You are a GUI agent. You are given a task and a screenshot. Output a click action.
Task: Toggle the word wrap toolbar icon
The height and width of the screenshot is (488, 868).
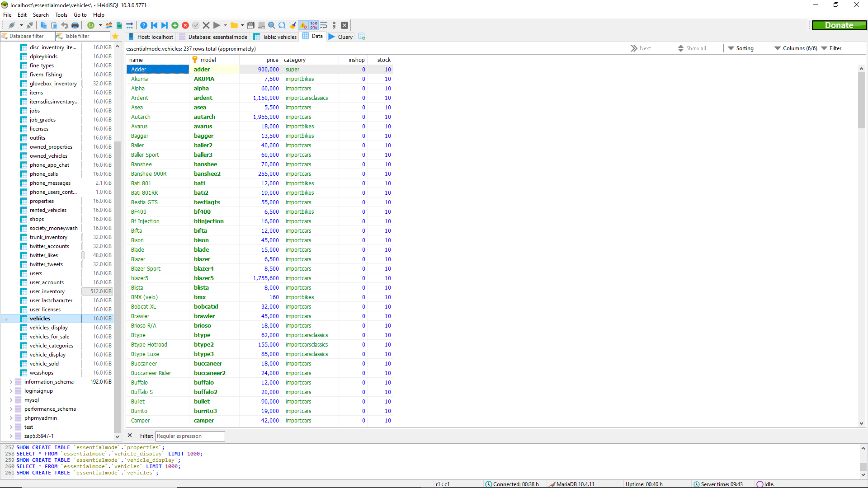[x=324, y=25]
